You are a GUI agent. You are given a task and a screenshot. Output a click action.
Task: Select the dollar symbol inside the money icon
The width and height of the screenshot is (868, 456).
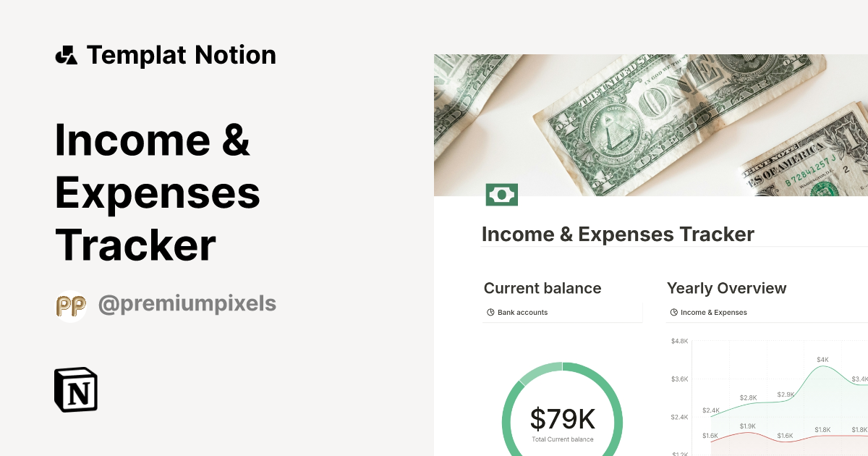pos(502,194)
